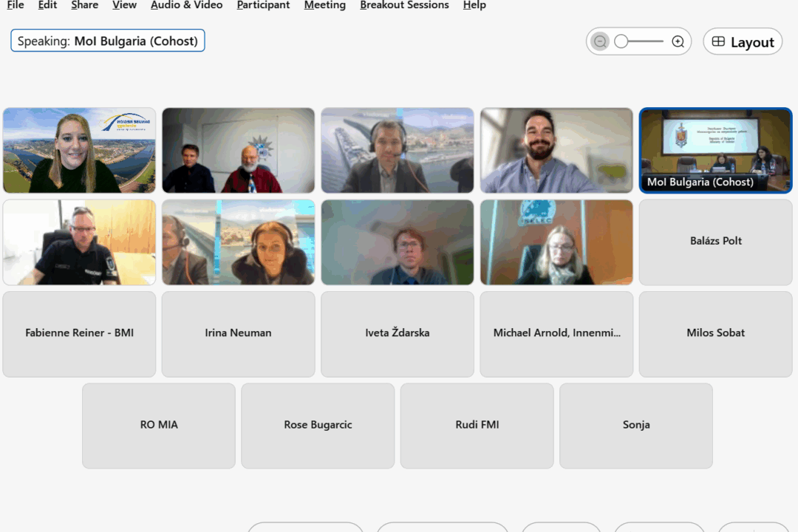Viewport: 798px width, 532px height.
Task: Click the Rudi FMI participant tile
Action: point(477,425)
